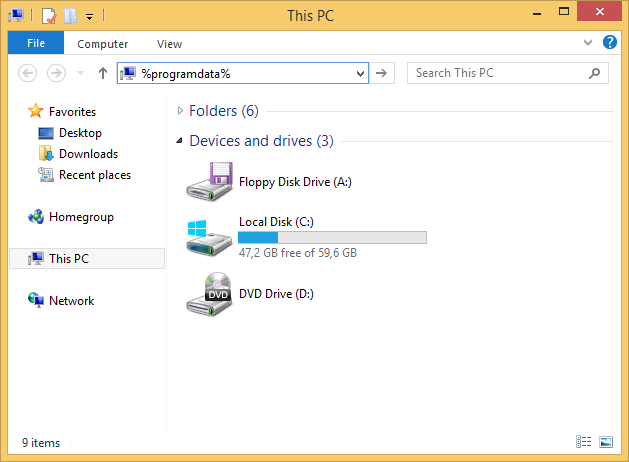Select the DVD Drive icon
The width and height of the screenshot is (629, 462).
209,294
